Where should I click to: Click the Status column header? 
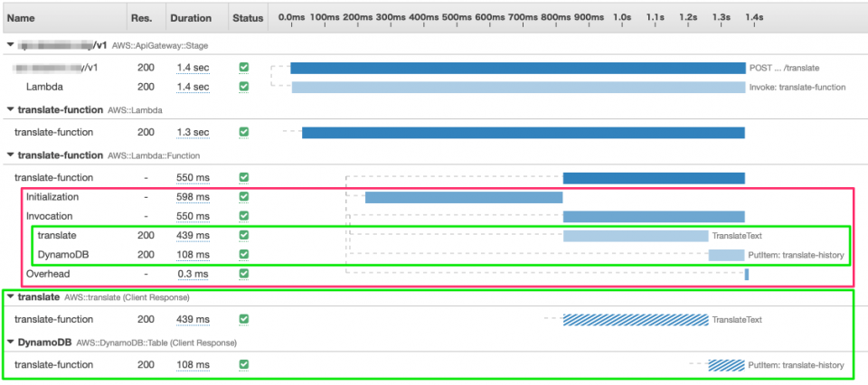(247, 17)
